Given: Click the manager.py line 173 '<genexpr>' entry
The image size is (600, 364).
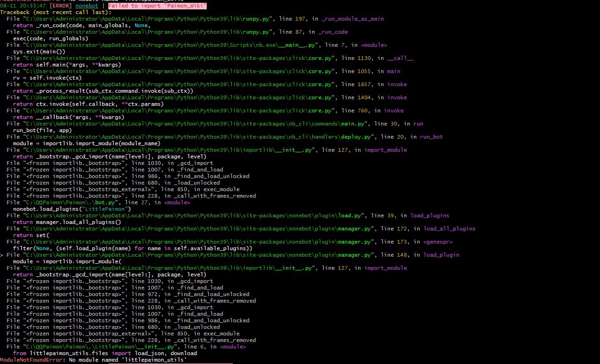Looking at the screenshot, I should [x=230, y=242].
